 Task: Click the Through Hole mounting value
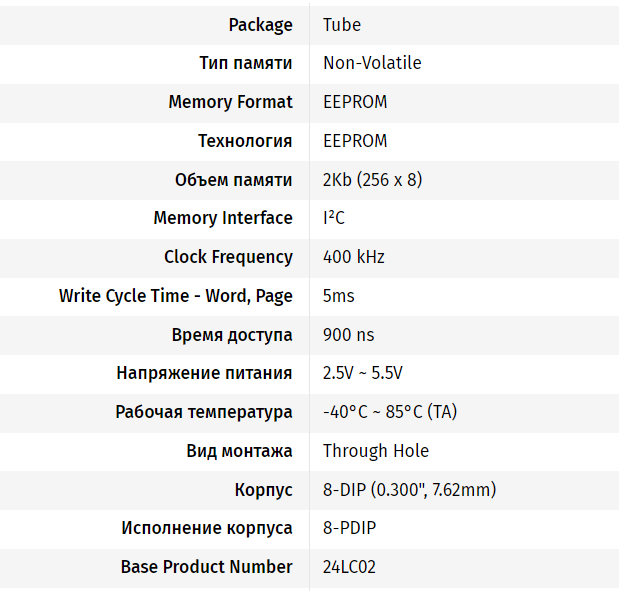tap(376, 451)
